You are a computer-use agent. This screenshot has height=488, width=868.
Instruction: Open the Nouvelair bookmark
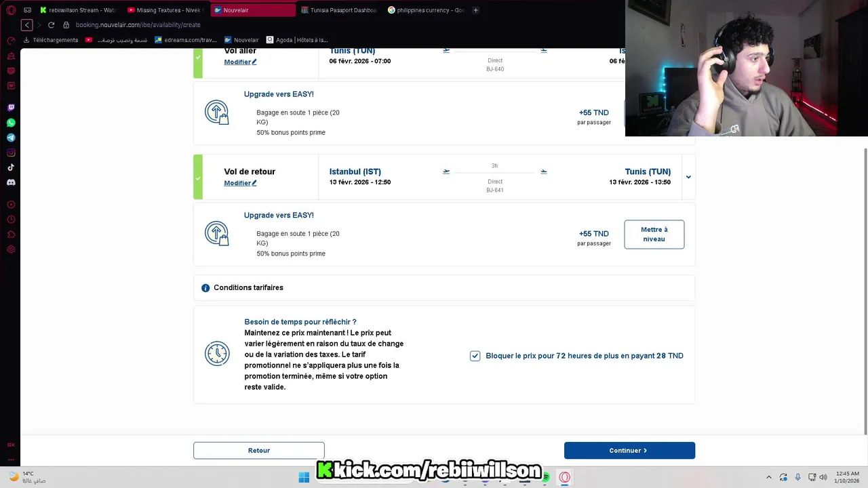click(241, 40)
